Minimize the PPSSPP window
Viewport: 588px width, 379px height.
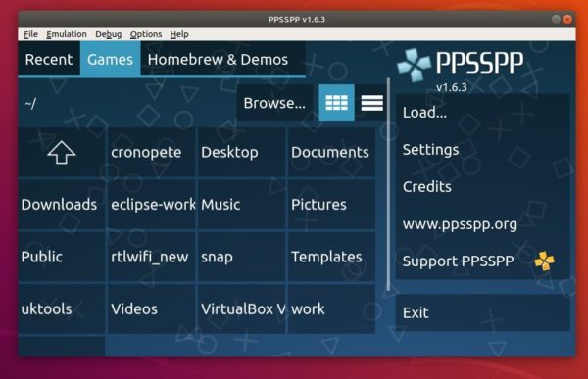[x=556, y=20]
